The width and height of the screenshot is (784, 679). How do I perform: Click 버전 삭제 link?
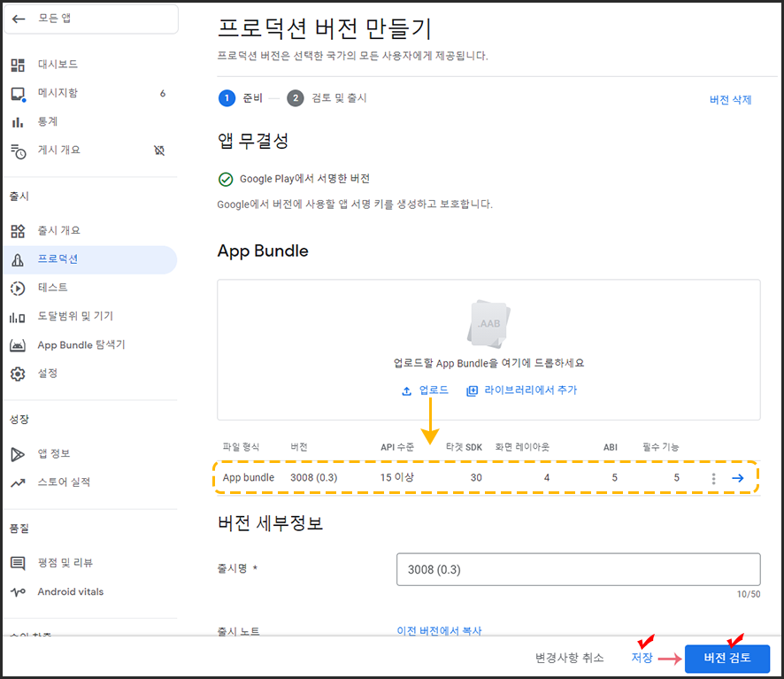[730, 100]
